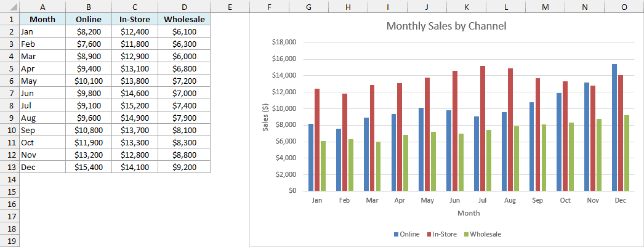Image resolution: width=644 pixels, height=247 pixels.
Task: Select the Month header cell A1
Action: (x=42, y=19)
